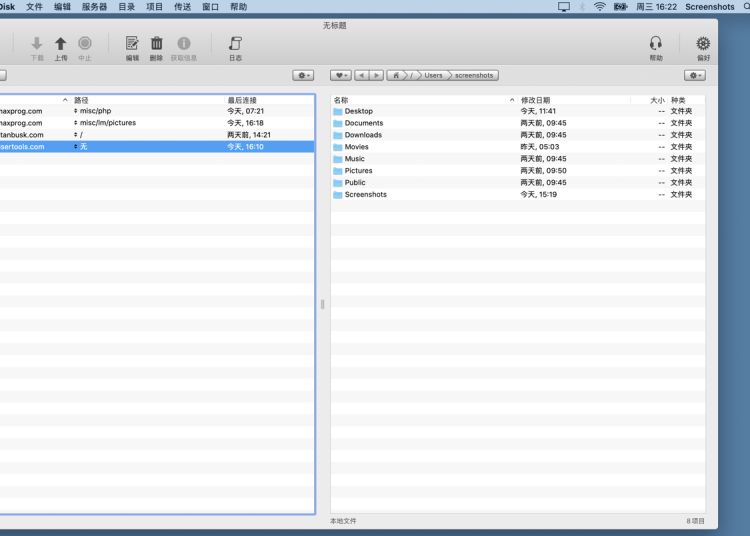This screenshot has width=750, height=536.
Task: Click the 下载 (Download) arrow icon
Action: pyautogui.click(x=37, y=44)
